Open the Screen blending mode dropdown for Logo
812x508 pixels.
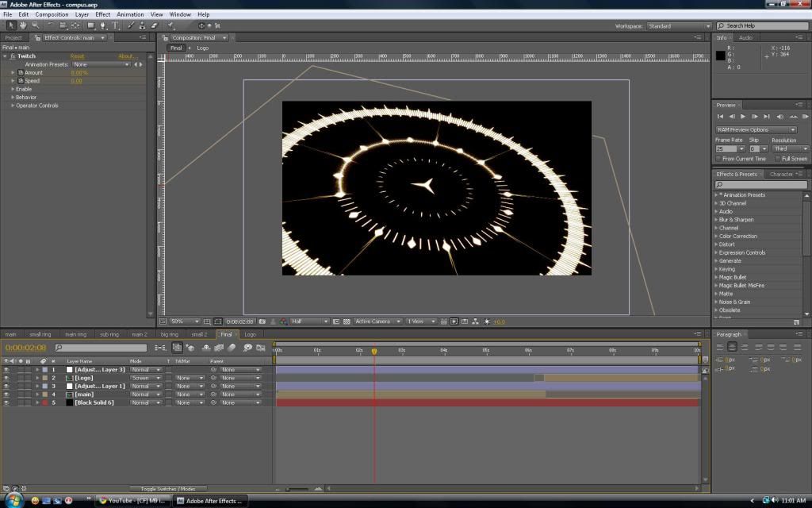click(x=146, y=378)
